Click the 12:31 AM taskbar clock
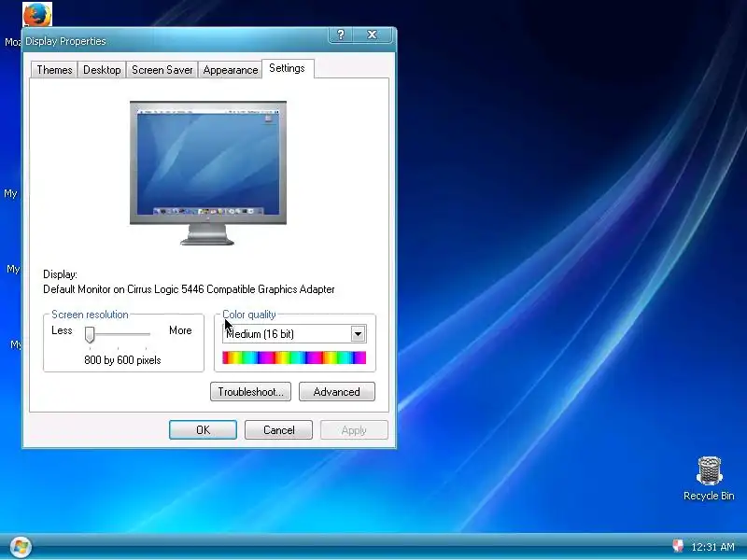 pos(712,546)
